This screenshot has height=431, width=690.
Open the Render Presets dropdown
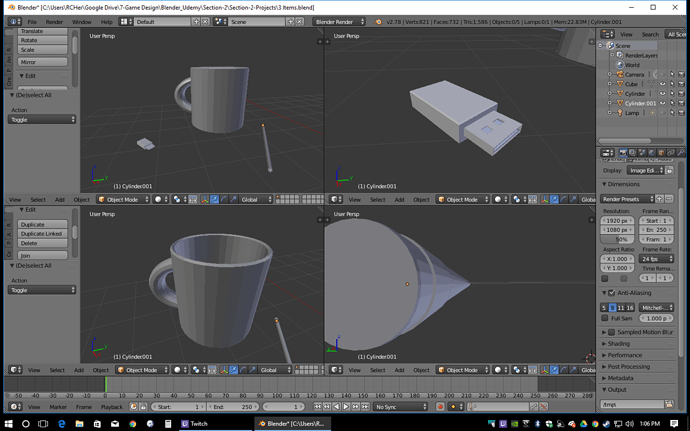click(627, 199)
